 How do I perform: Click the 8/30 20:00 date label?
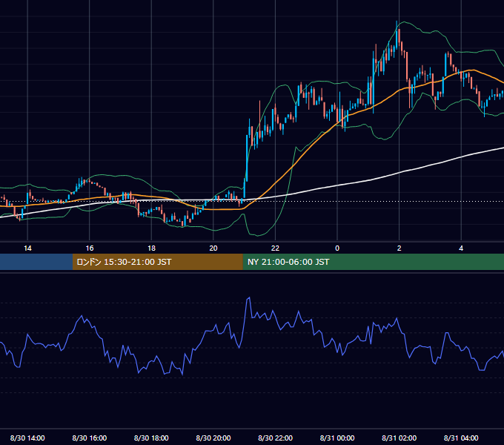coord(213,438)
